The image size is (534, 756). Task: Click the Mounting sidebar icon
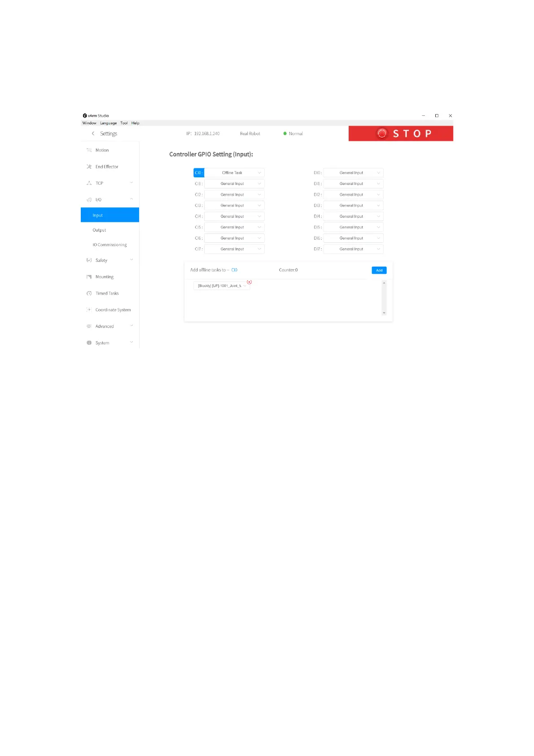[89, 277]
